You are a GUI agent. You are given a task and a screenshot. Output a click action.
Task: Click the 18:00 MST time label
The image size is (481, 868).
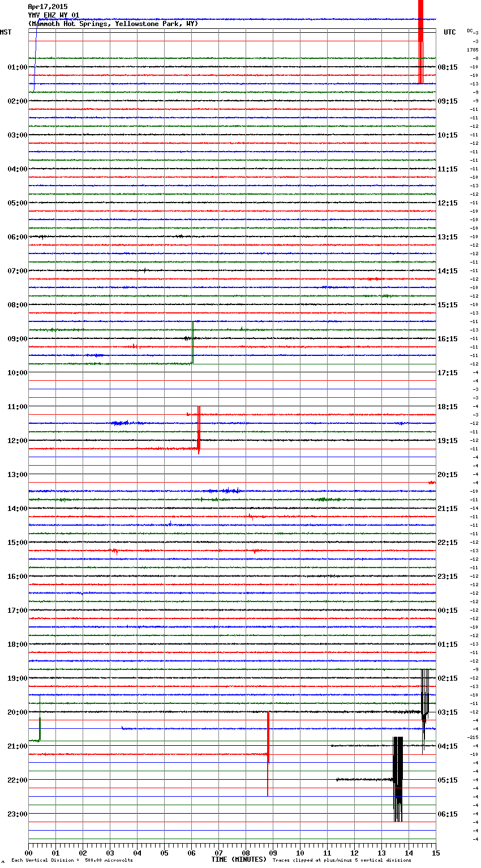click(x=18, y=644)
